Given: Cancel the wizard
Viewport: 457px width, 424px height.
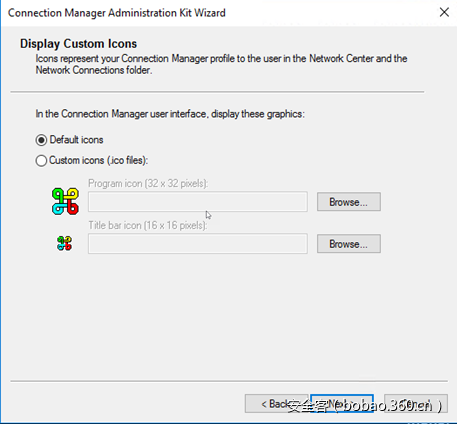Looking at the screenshot, I should pos(416,404).
